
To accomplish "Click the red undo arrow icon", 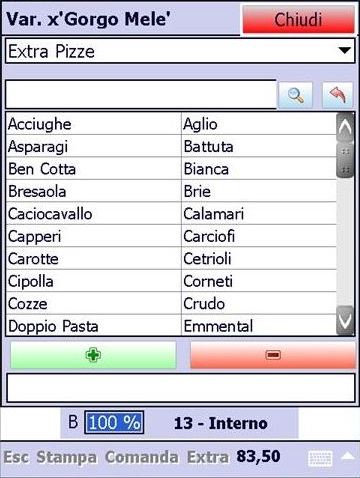I will (x=337, y=95).
